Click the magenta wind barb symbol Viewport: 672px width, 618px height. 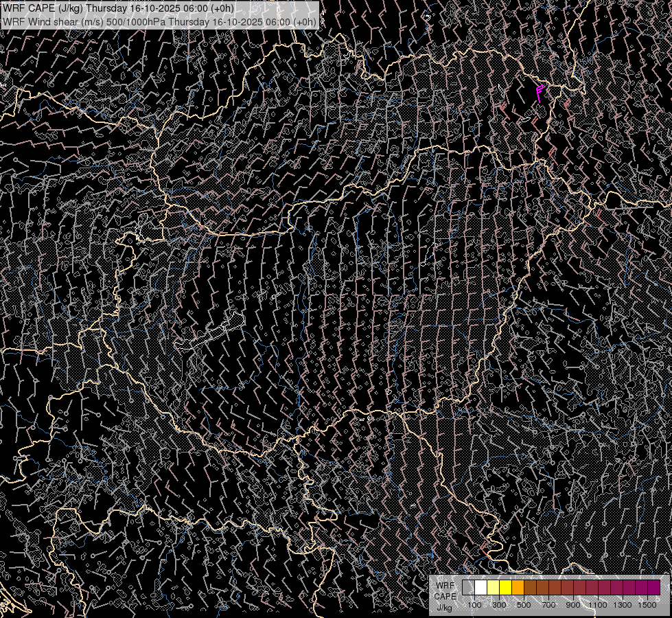540,92
